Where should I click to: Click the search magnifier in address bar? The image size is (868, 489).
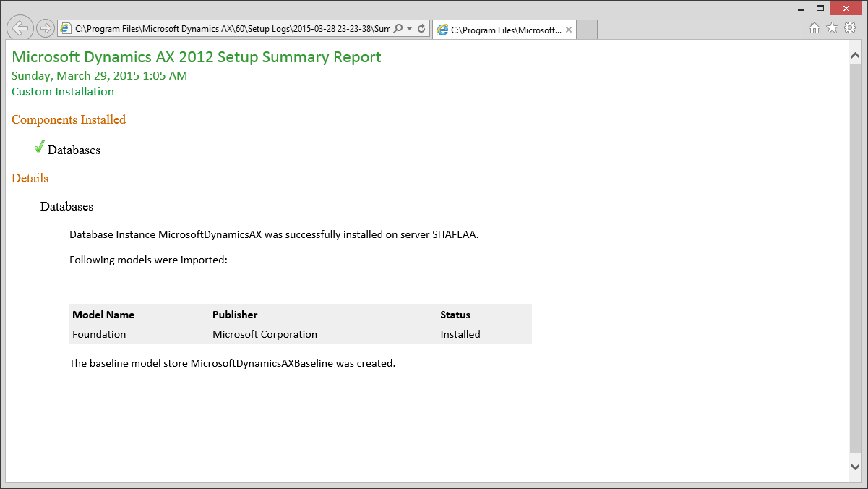tap(398, 28)
